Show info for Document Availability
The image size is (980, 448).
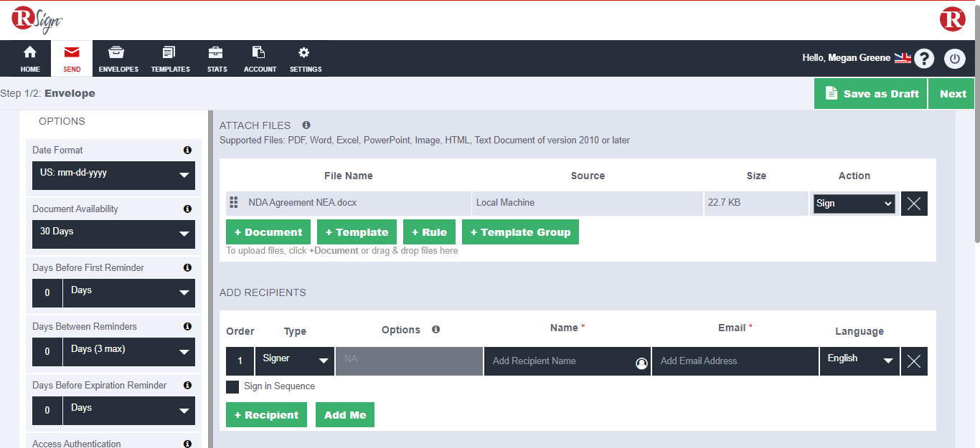187,209
